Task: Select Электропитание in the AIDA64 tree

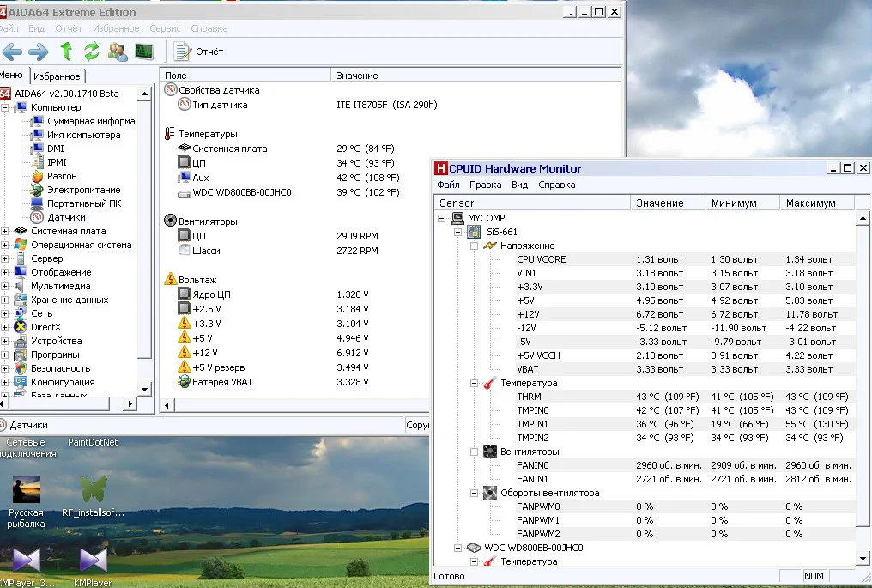Action: pyautogui.click(x=83, y=190)
